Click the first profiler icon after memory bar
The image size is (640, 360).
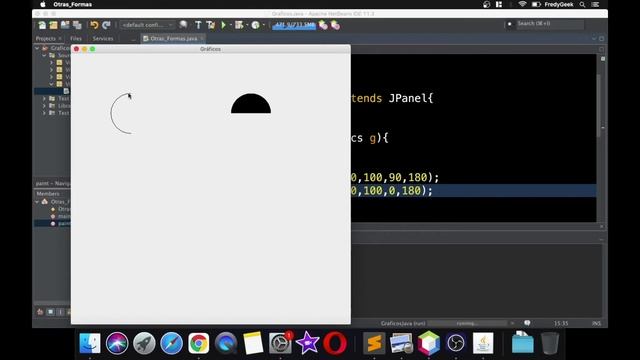[x=323, y=25]
